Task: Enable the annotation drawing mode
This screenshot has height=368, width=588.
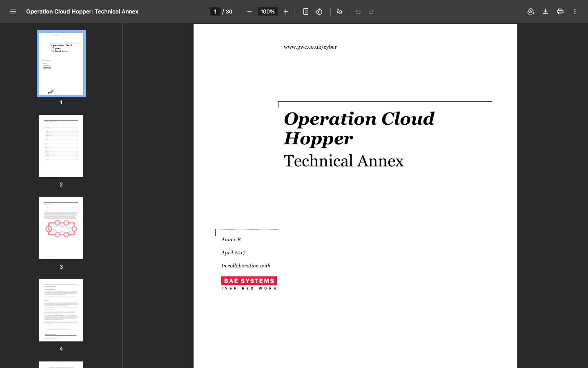Action: point(340,11)
